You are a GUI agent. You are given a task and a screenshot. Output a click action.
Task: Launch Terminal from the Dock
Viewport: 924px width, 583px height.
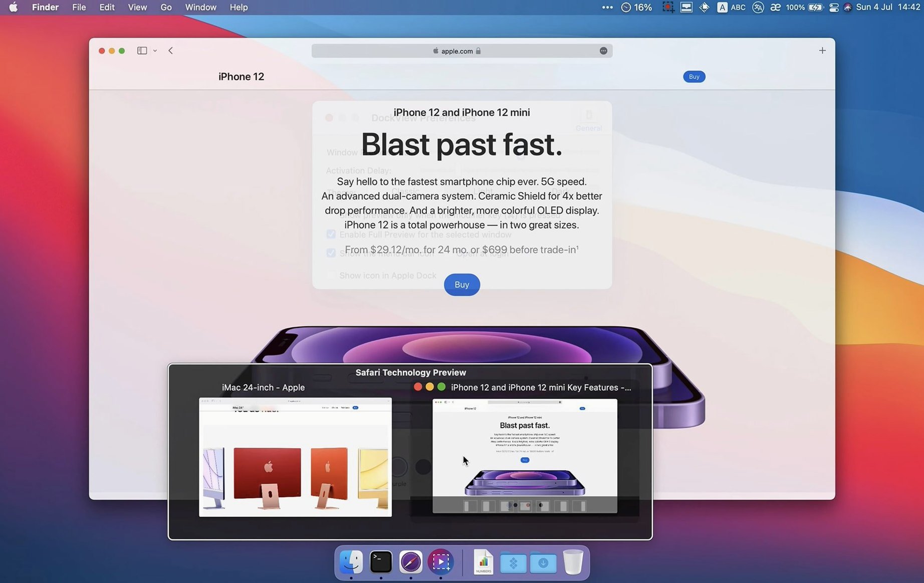pyautogui.click(x=381, y=562)
